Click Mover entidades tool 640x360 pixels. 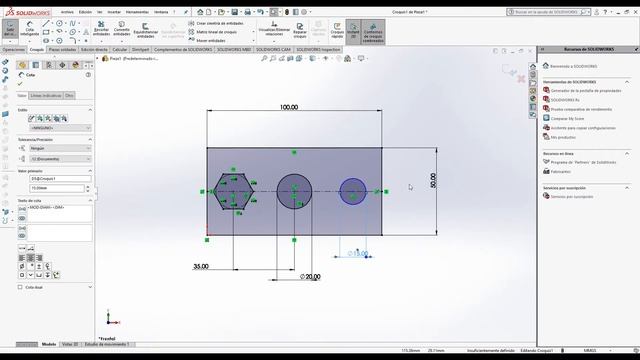pyautogui.click(x=207, y=40)
